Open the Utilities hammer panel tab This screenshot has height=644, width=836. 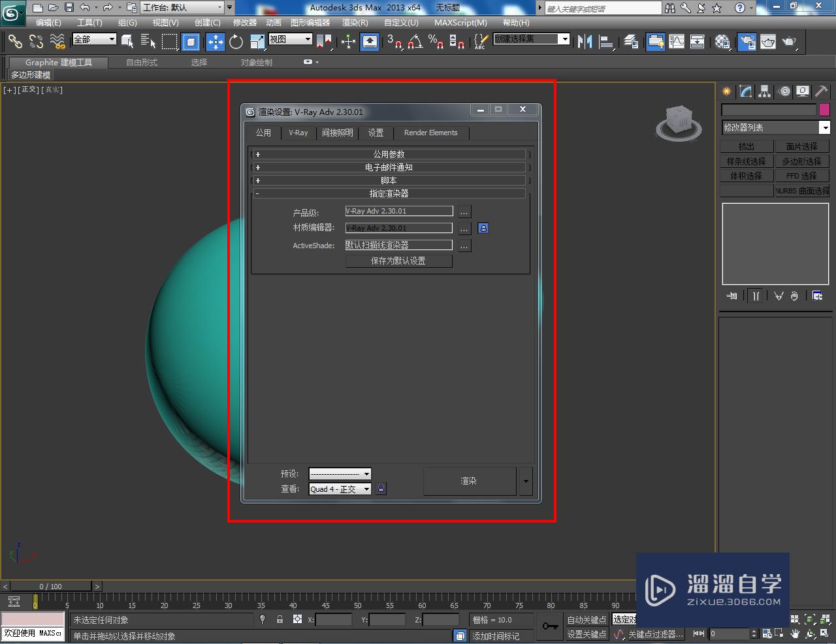point(821,91)
